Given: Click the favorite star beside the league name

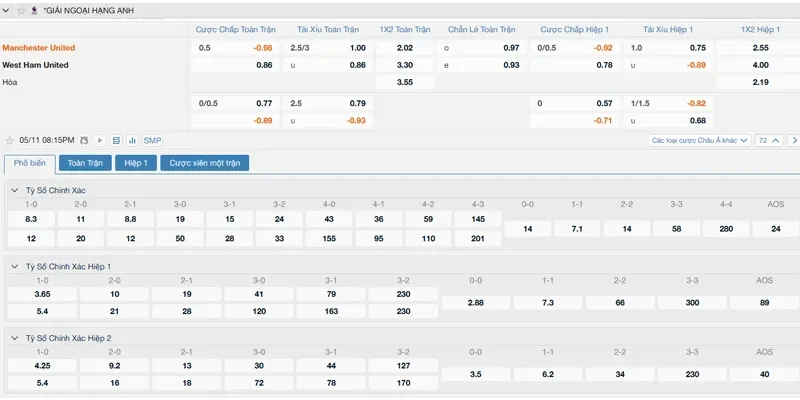Looking at the screenshot, I should pos(21,10).
